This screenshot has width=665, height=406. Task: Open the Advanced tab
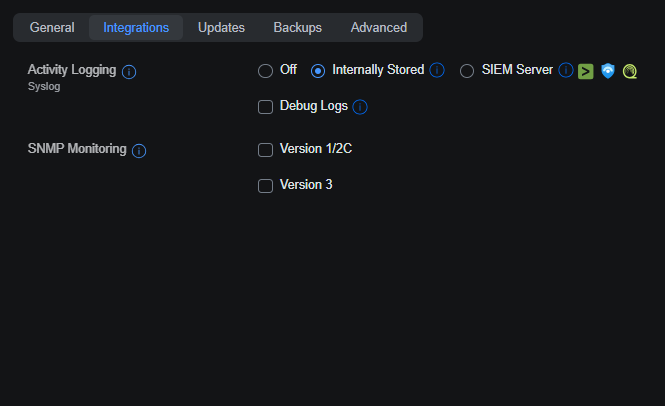[379, 28]
